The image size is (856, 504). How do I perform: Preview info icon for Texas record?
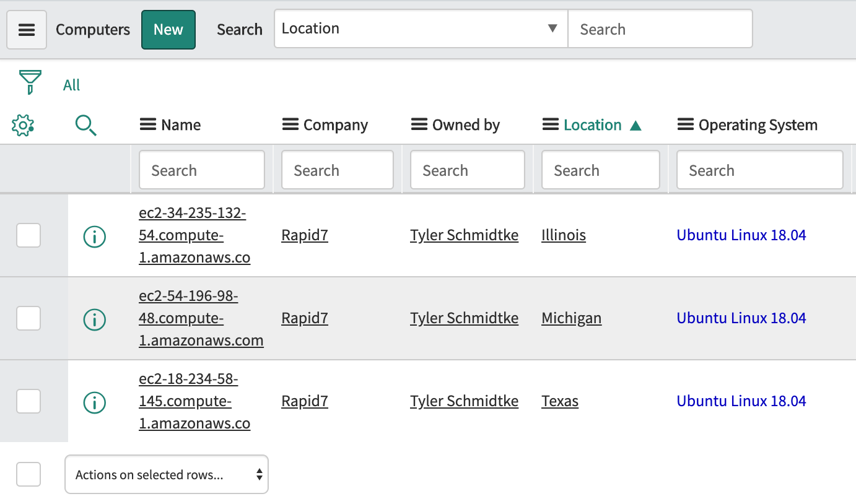[94, 402]
